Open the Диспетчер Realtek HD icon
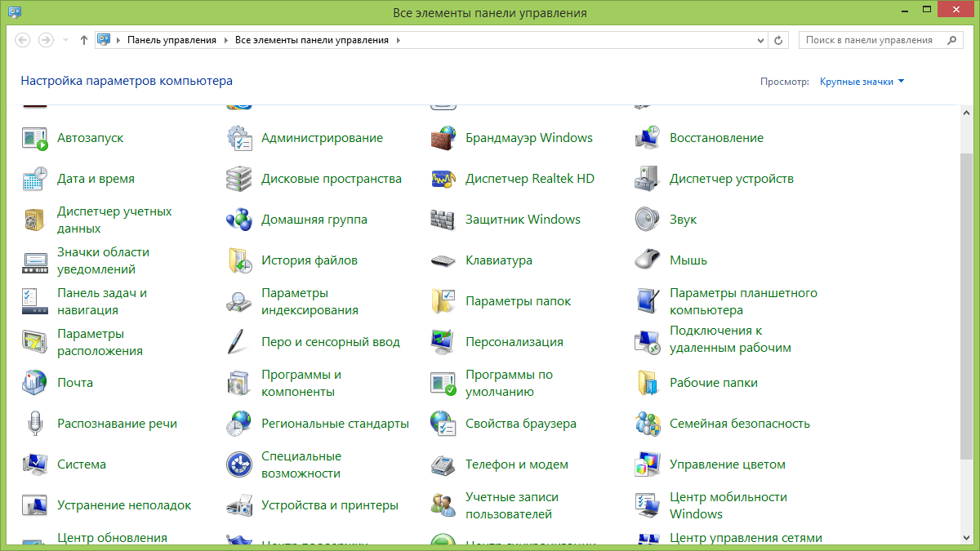This screenshot has width=980, height=551. click(x=443, y=179)
